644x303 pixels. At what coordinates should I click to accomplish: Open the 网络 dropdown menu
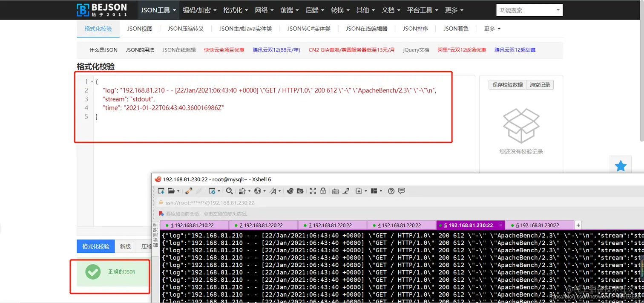(x=264, y=10)
